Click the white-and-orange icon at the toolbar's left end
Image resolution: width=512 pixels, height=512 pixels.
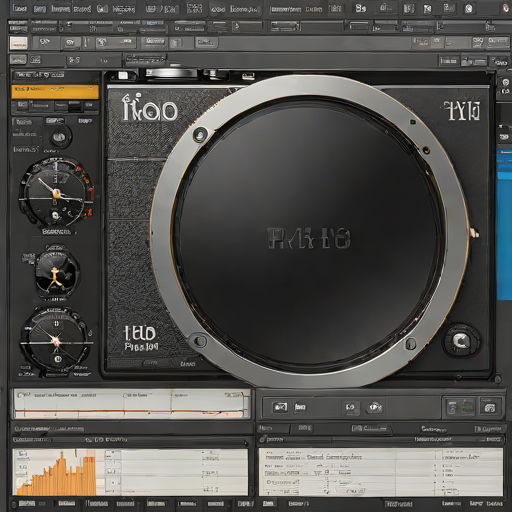coord(18,43)
